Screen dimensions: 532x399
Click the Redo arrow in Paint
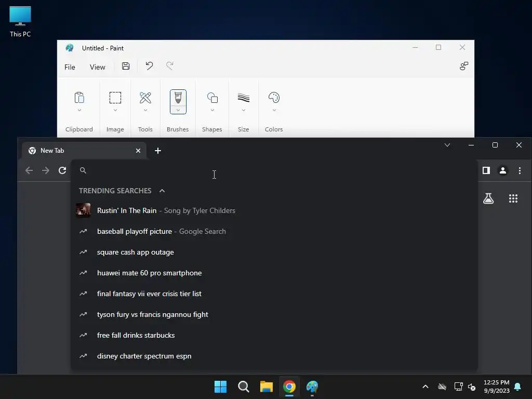[170, 66]
